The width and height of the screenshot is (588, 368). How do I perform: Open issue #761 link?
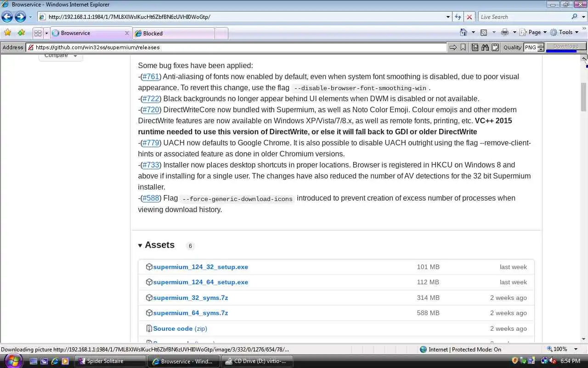coord(151,77)
